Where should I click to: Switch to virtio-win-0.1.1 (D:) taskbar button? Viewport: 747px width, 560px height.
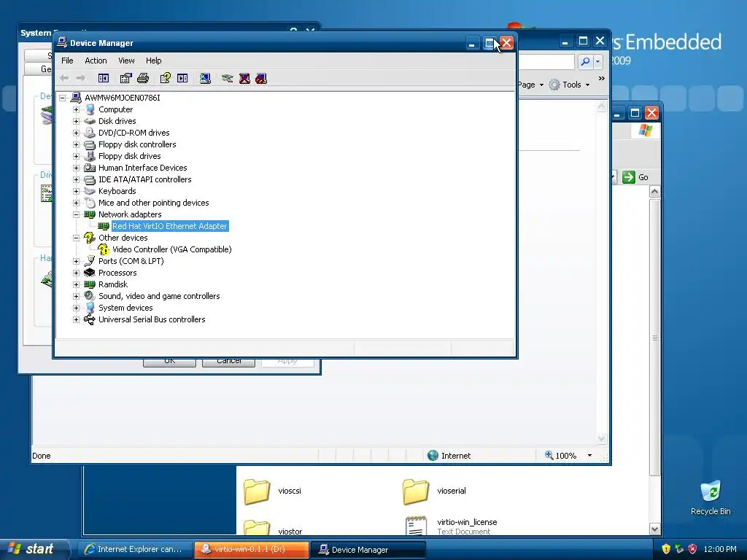tap(252, 549)
